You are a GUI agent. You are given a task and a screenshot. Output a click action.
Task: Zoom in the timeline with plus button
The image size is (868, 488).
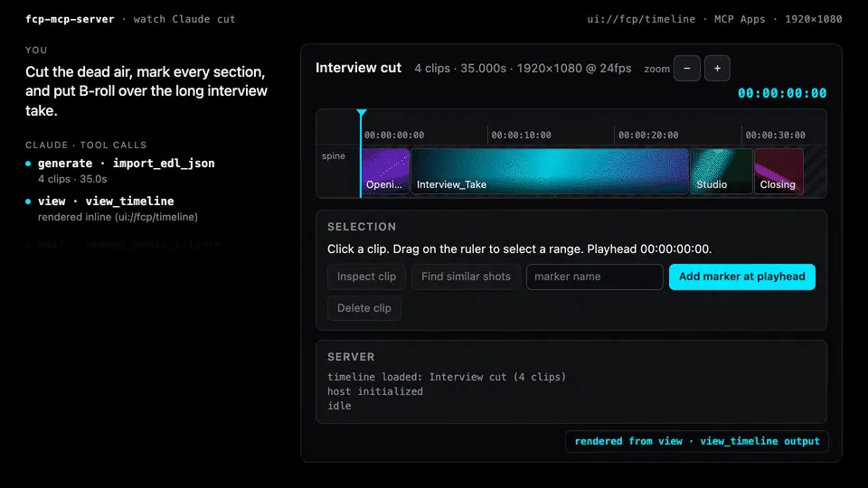tap(717, 69)
